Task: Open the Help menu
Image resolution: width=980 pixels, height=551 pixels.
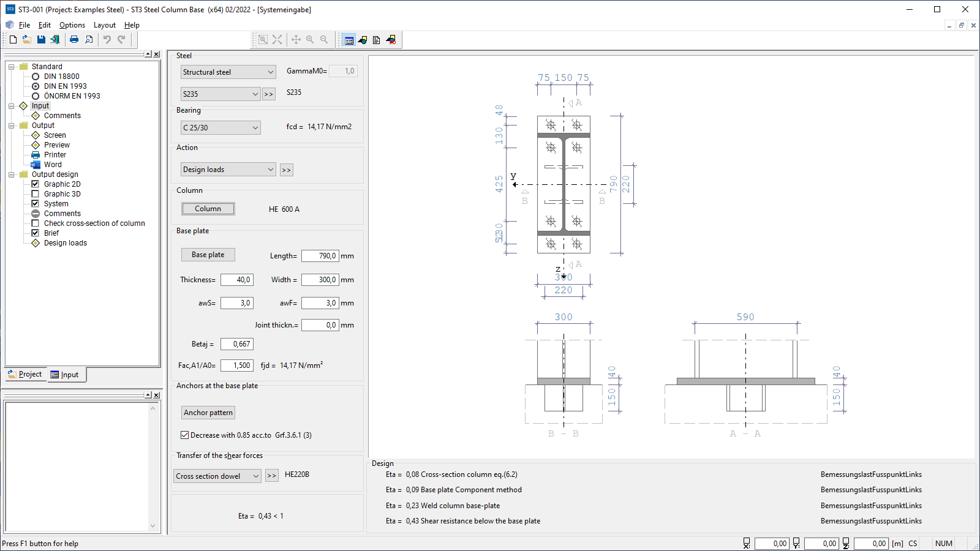Action: [132, 25]
